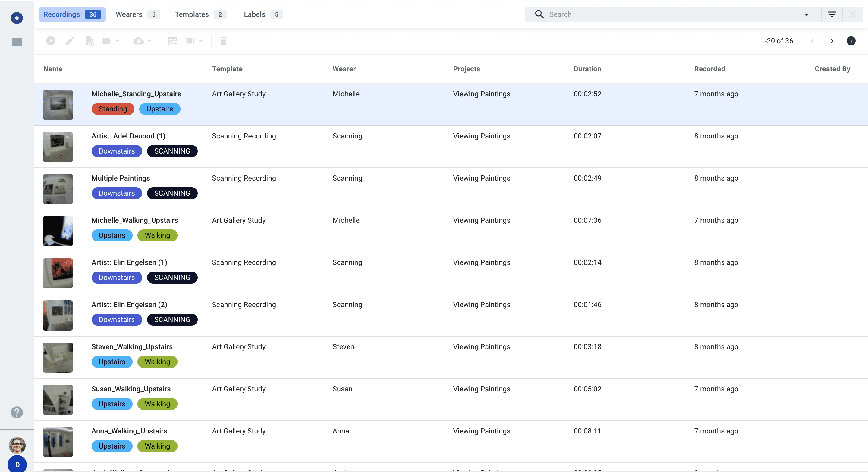Open the filter options icon
The width and height of the screenshot is (868, 472).
point(832,14)
